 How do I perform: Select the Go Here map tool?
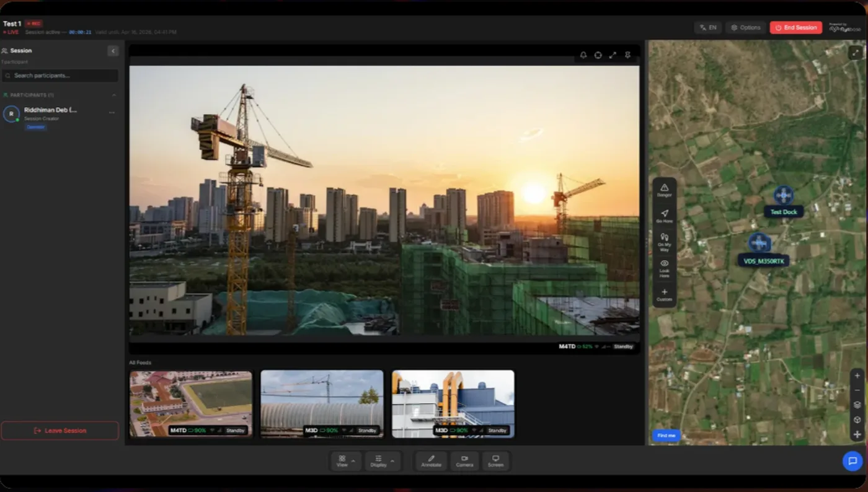664,216
